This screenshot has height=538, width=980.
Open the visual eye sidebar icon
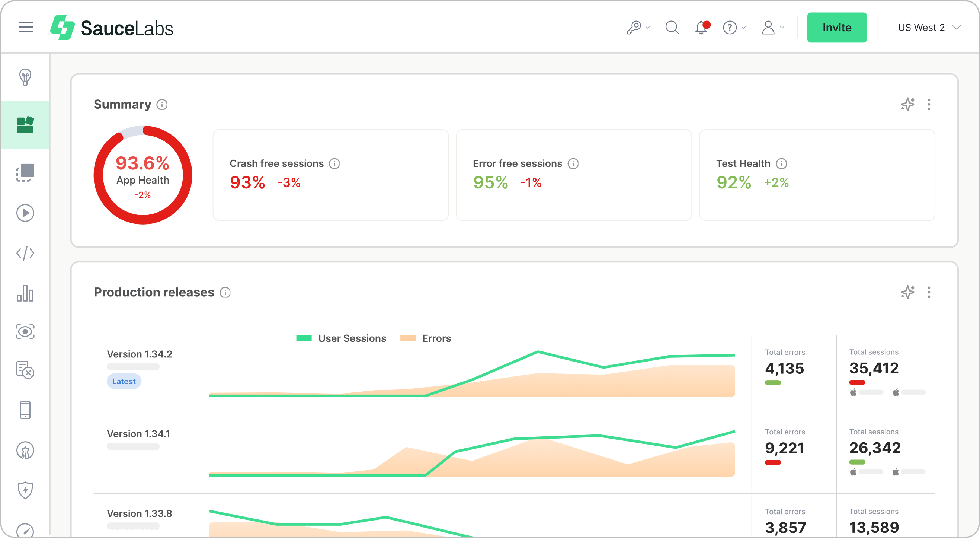[x=25, y=332]
